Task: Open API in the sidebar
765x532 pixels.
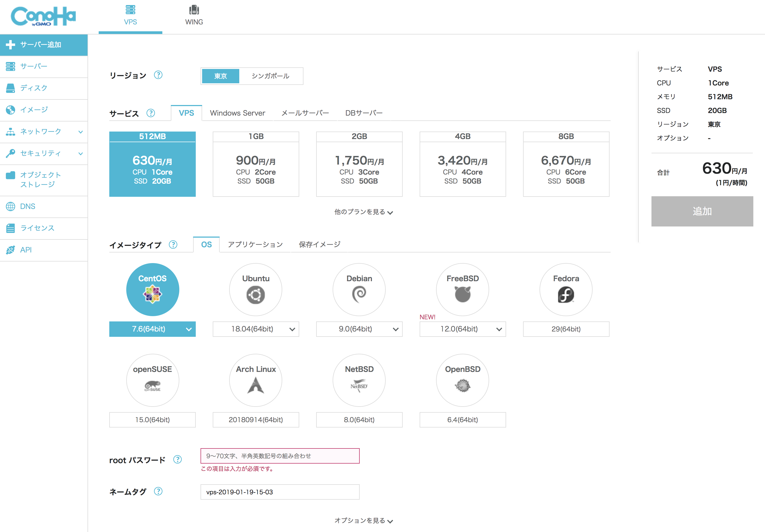Action: pos(44,250)
